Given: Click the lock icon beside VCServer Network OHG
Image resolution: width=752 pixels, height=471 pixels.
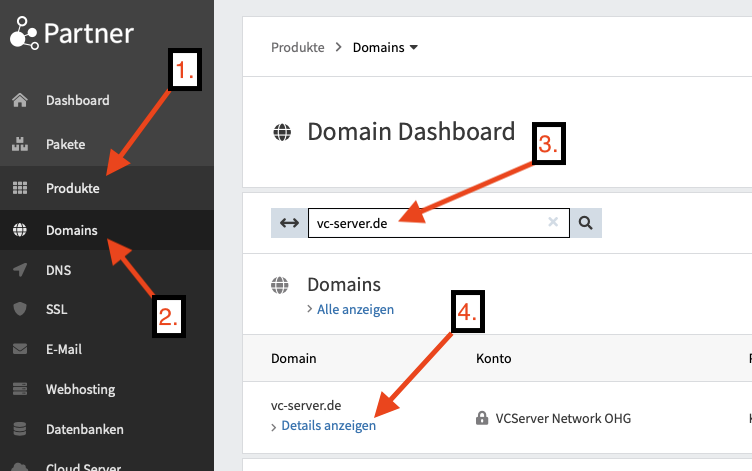Looking at the screenshot, I should pyautogui.click(x=482, y=418).
